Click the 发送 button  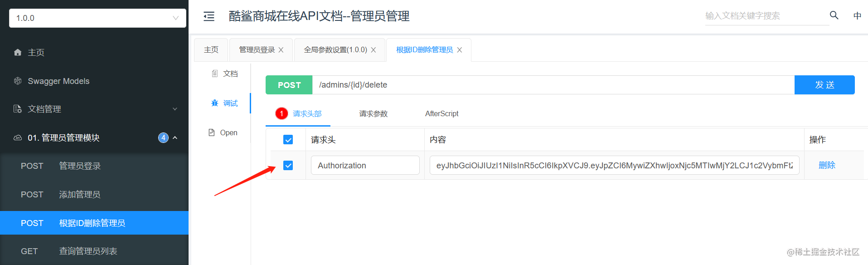(824, 85)
